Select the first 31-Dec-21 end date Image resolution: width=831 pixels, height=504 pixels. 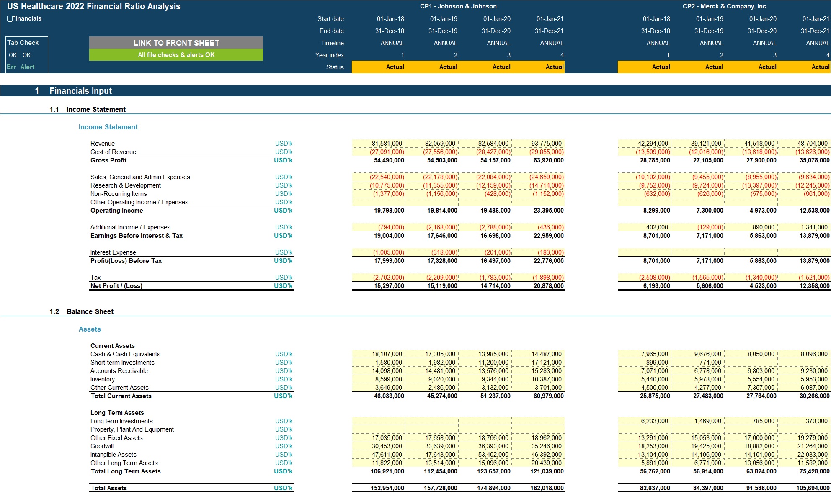point(550,31)
